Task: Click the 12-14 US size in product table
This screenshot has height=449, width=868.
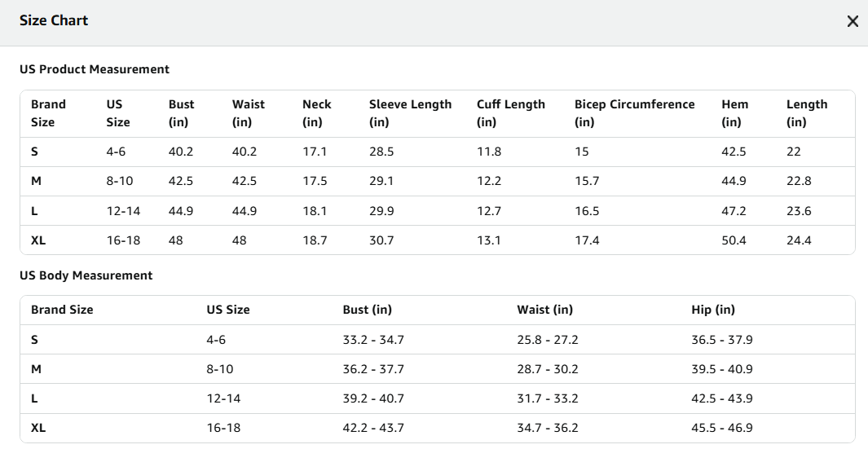Action: [x=123, y=211]
